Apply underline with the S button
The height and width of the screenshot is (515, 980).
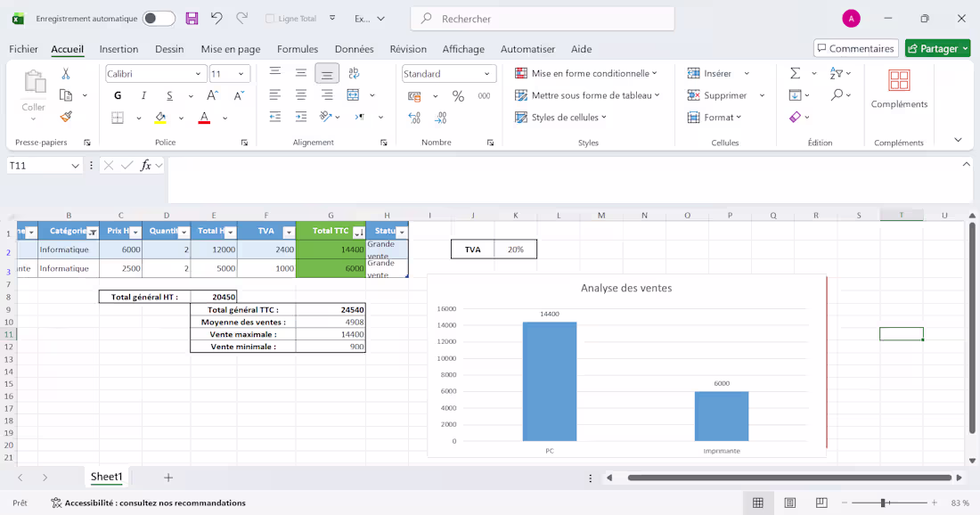[x=169, y=95]
